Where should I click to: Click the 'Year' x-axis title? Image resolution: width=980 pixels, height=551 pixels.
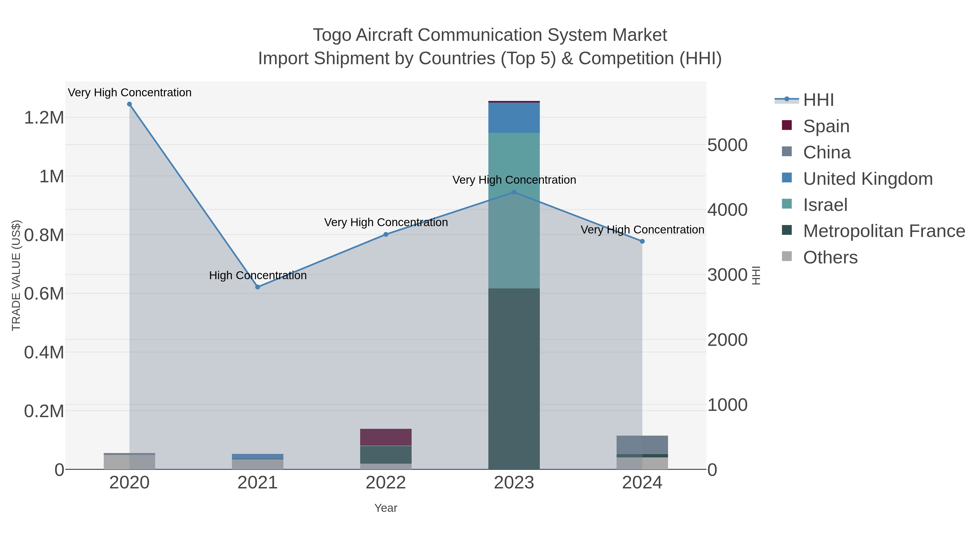(386, 508)
